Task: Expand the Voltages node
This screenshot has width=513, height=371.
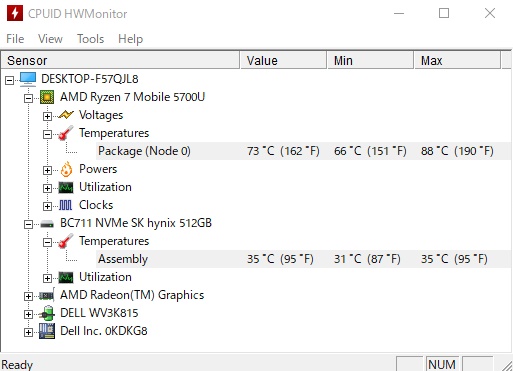Action: click(47, 116)
